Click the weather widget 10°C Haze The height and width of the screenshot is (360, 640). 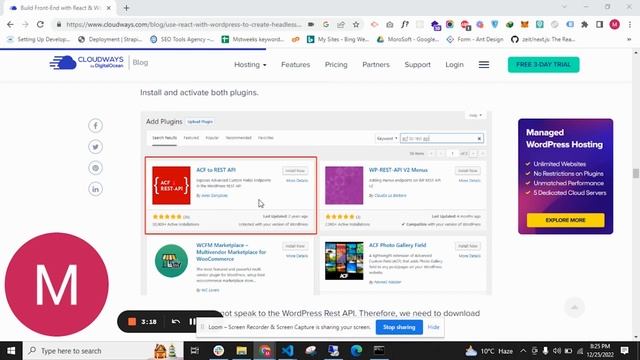click(489, 351)
